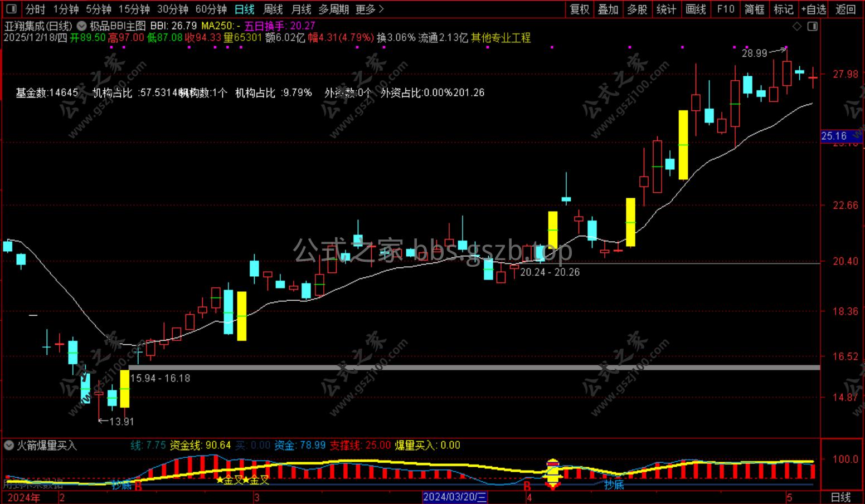The width and height of the screenshot is (865, 504).
Task: Click the 27.98 price axis label
Action: [845, 74]
